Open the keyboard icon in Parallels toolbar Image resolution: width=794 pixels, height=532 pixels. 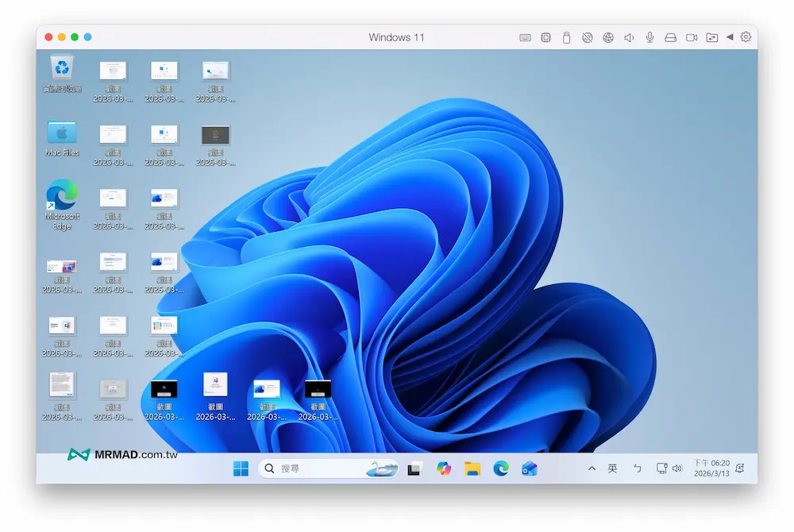[x=526, y=37]
